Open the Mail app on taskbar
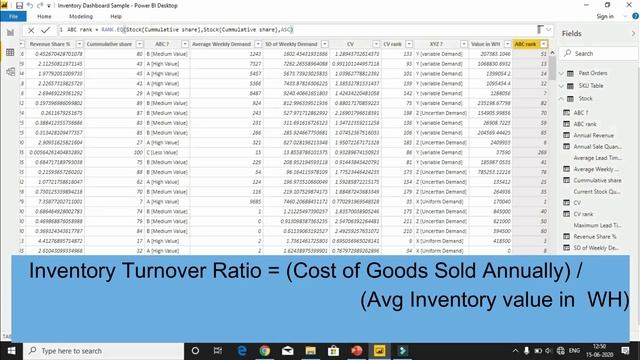Image resolution: width=640 pixels, height=360 pixels. [x=287, y=351]
